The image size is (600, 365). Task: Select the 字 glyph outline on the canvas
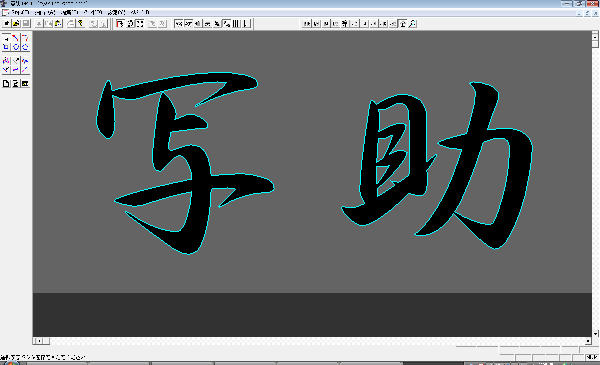tap(185, 163)
